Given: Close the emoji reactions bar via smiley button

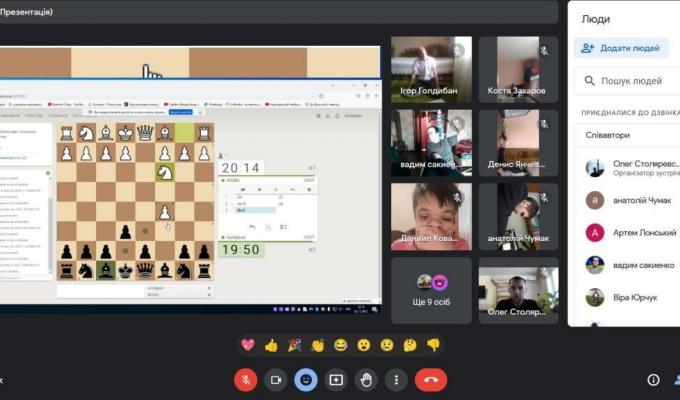Looking at the screenshot, I should (x=306, y=380).
